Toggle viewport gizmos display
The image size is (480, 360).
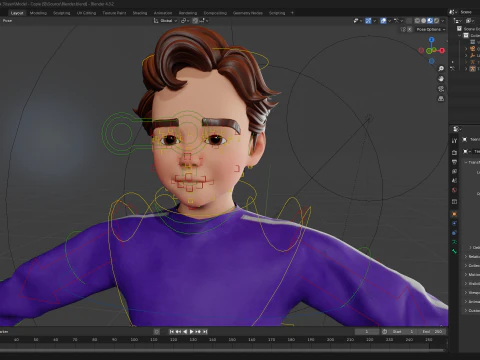[x=368, y=21]
